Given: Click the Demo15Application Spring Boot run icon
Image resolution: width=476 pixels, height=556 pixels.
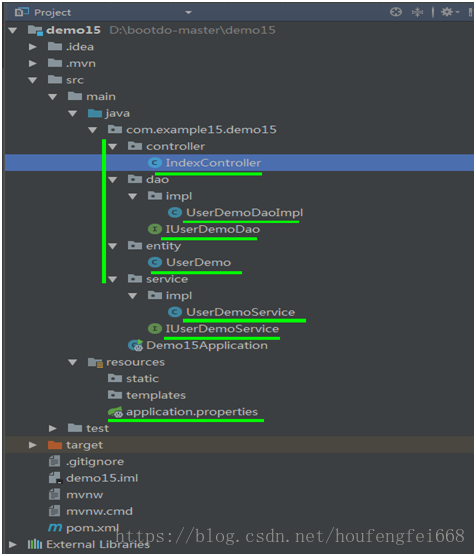Looking at the screenshot, I should tap(135, 345).
